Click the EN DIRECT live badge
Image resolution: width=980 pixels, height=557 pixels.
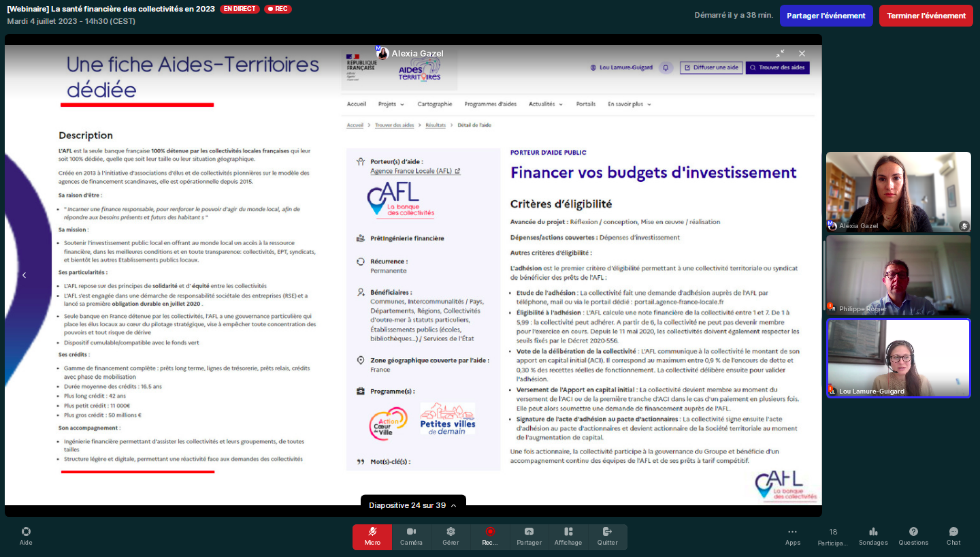click(x=240, y=9)
